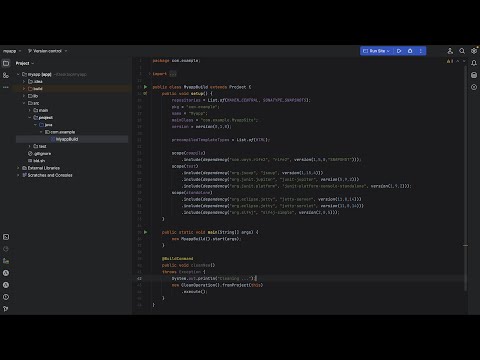Open the Run Site configuration dropdown
This screenshot has width=480, height=360.
(x=376, y=51)
